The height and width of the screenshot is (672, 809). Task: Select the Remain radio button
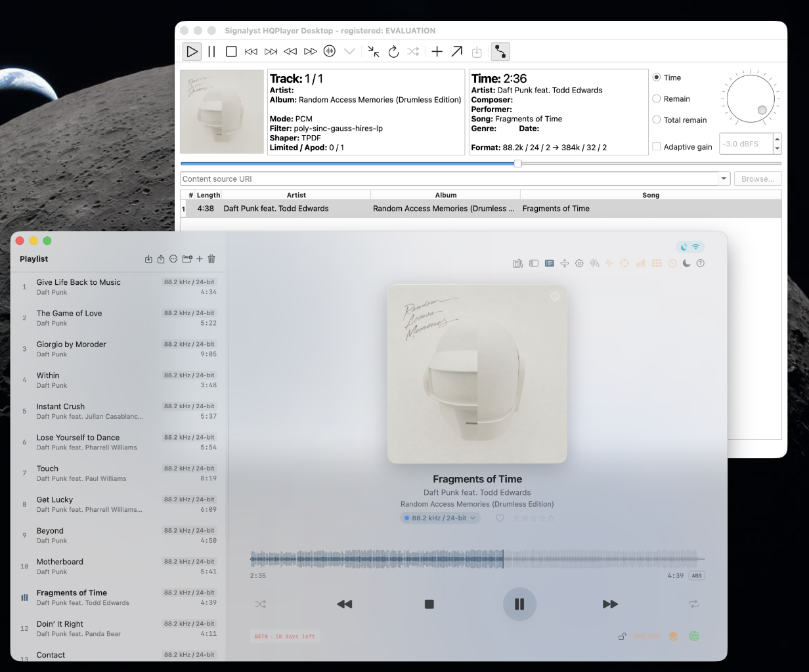tap(656, 98)
